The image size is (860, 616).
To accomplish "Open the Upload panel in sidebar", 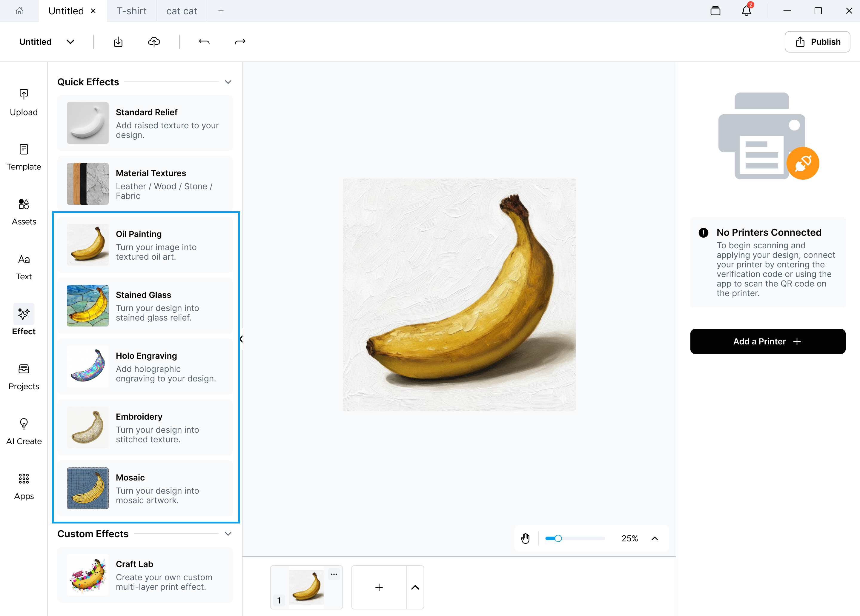I will [24, 102].
